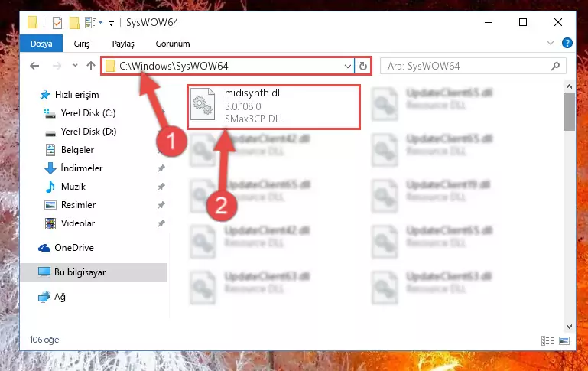Switch to the large icons view icon
This screenshot has height=371, width=588.
[x=564, y=340]
